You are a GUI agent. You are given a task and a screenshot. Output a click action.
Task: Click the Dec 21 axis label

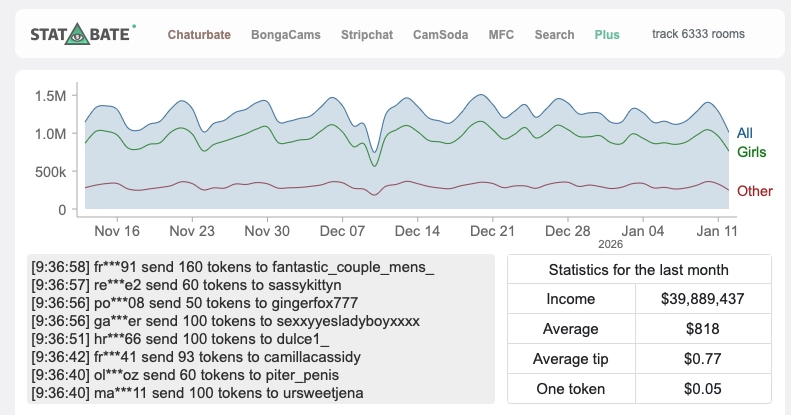[492, 231]
